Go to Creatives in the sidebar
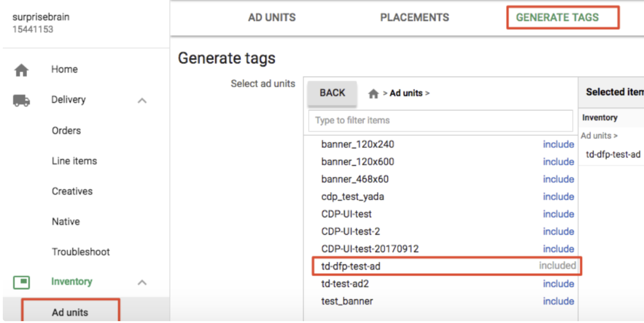The width and height of the screenshot is (644, 323). 72,191
